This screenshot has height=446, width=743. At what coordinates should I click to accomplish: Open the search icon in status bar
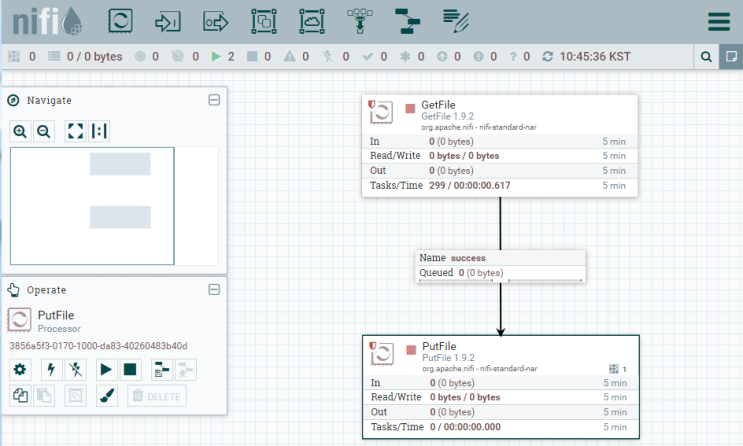point(706,57)
